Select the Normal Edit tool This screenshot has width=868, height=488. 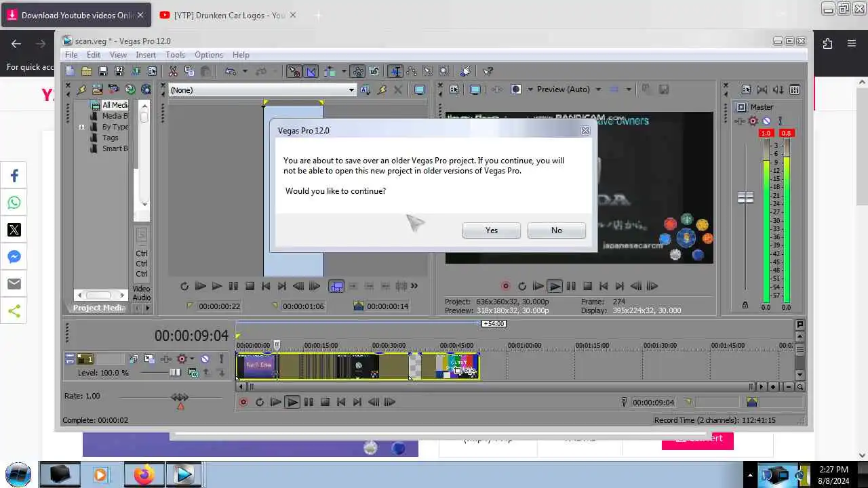[395, 71]
